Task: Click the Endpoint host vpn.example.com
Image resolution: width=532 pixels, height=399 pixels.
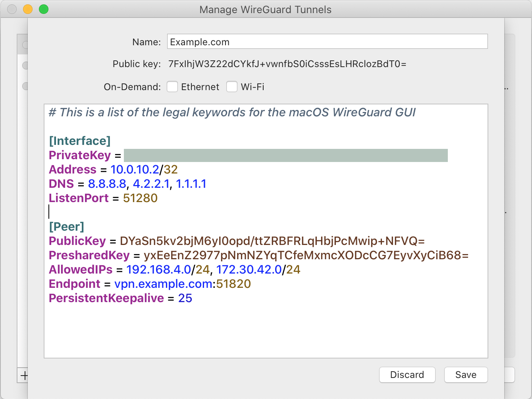Action: (x=163, y=284)
